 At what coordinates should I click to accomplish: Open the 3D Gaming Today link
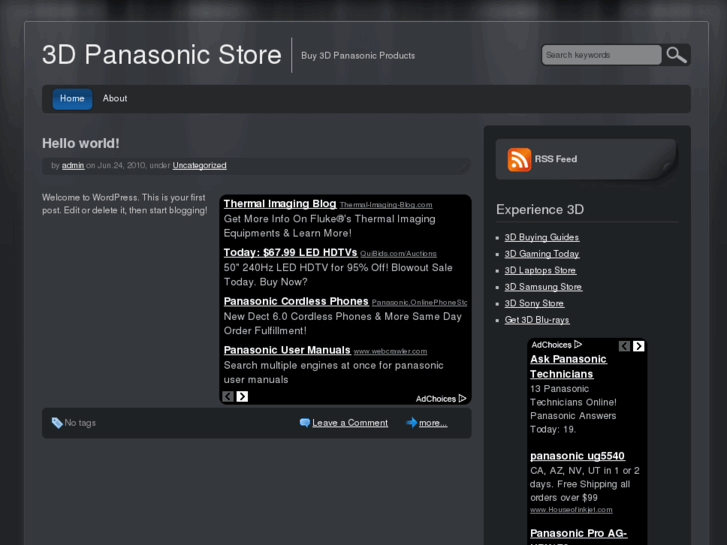(x=542, y=254)
